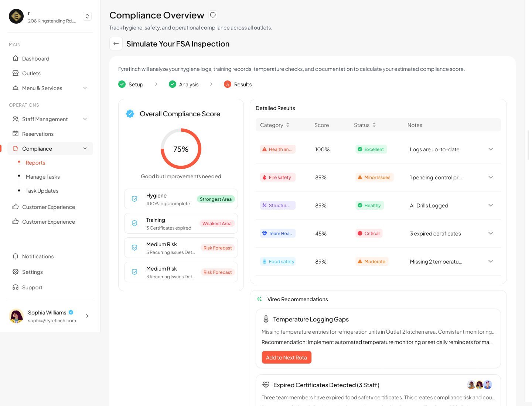Go back using the left arrow button
The height and width of the screenshot is (406, 532).
tap(116, 44)
